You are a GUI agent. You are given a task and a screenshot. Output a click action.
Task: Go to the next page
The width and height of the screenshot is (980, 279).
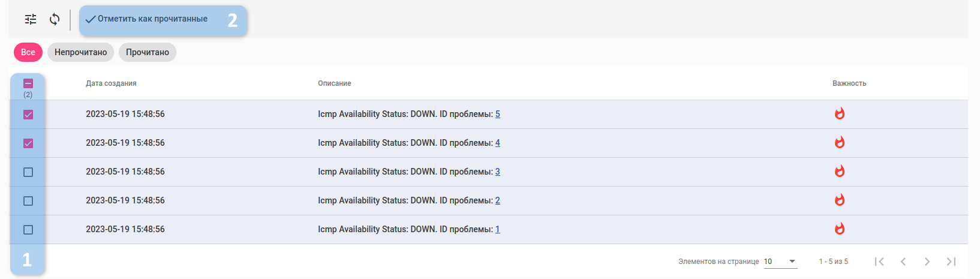click(927, 262)
